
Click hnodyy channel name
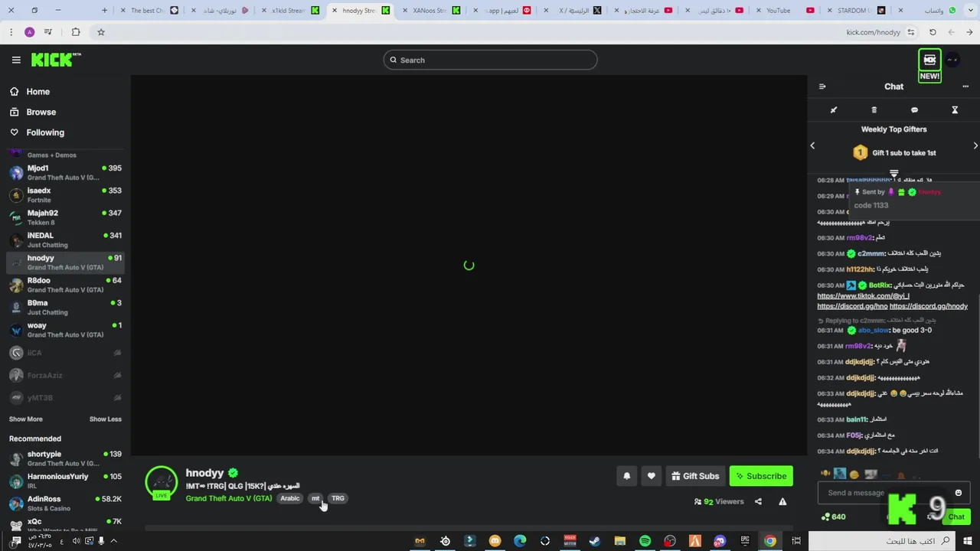[x=204, y=473]
